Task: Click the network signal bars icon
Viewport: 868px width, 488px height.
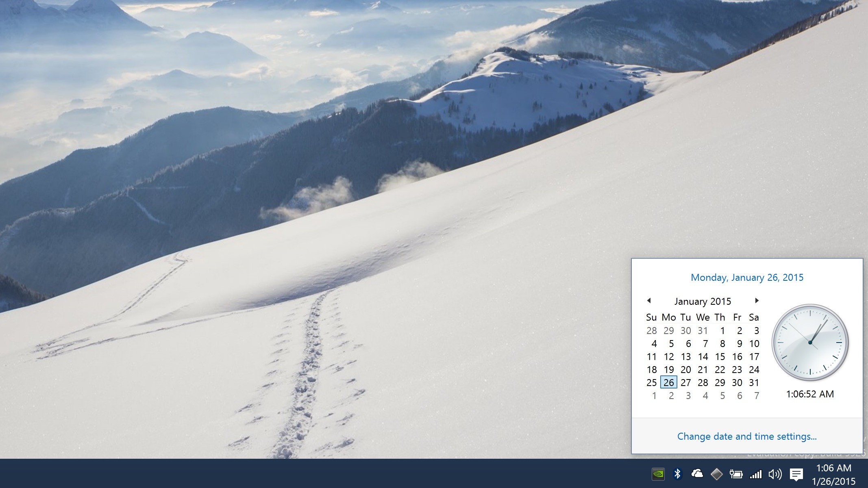Action: (755, 474)
